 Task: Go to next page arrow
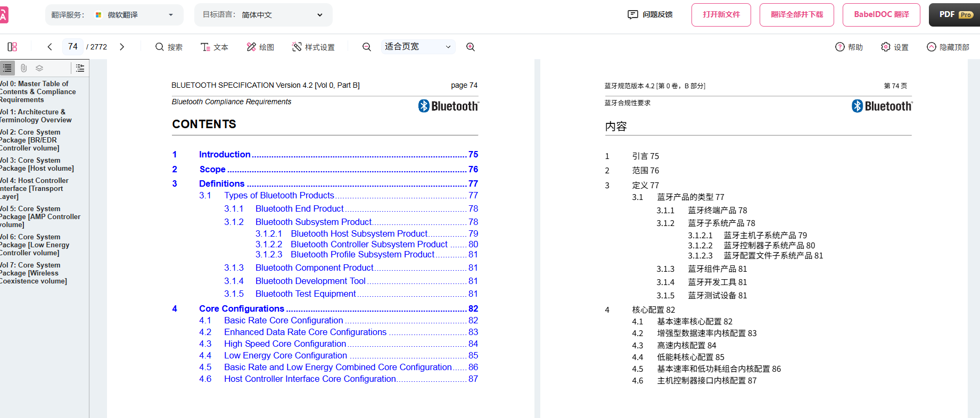click(x=122, y=47)
